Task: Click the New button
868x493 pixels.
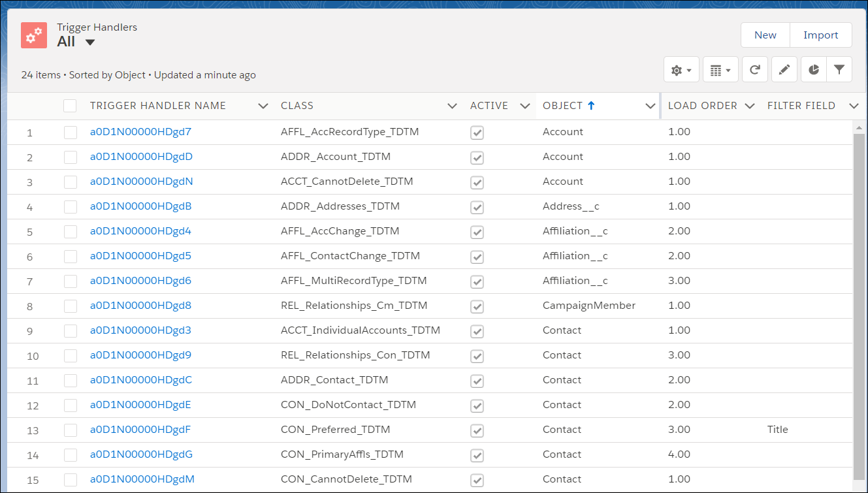Action: point(765,35)
